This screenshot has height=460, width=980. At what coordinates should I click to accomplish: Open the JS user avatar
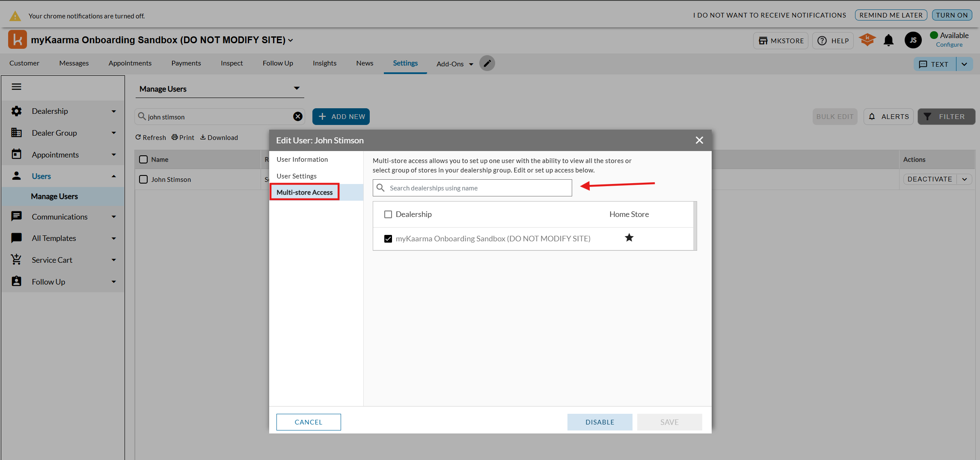pos(913,40)
